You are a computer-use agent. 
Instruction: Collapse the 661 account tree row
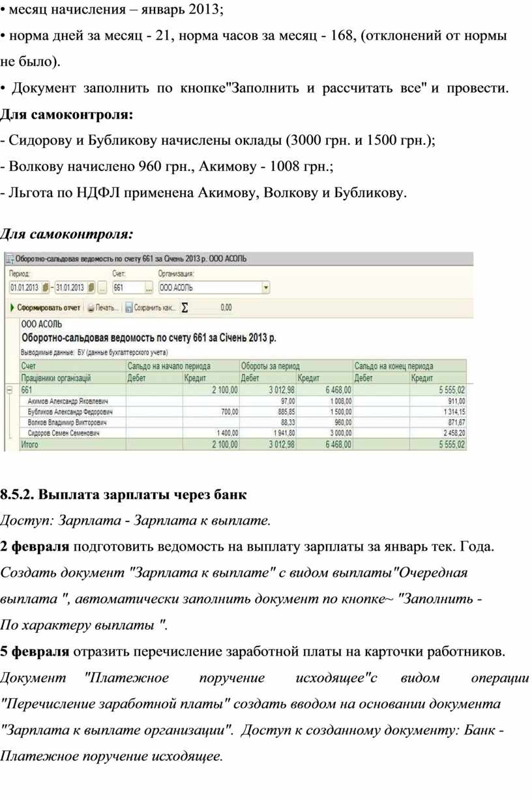point(10,390)
